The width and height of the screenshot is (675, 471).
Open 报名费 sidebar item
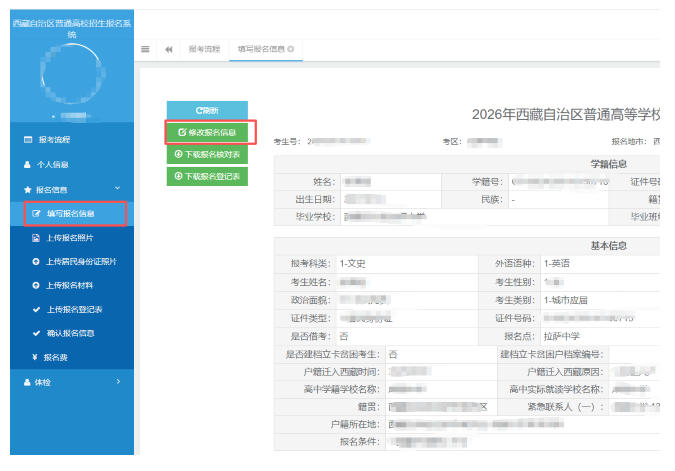[72, 357]
